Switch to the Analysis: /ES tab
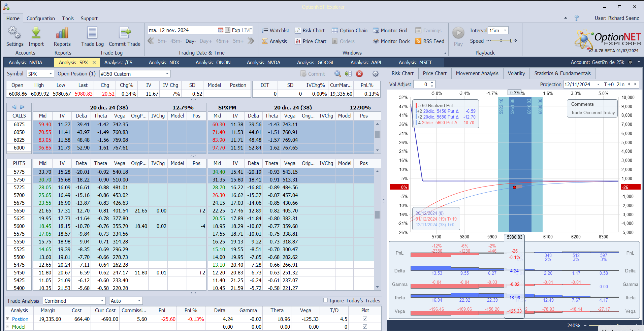Screen dimensions: 644x331 click(118, 63)
